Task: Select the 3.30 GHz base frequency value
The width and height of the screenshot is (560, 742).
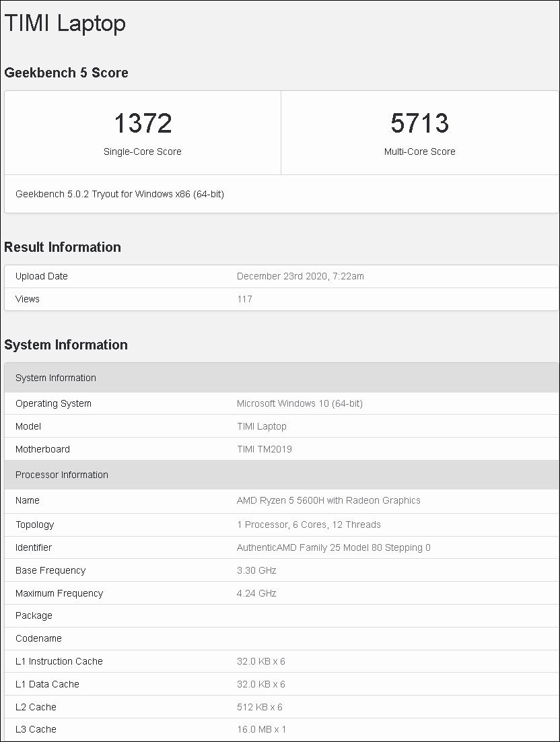Action: point(256,571)
